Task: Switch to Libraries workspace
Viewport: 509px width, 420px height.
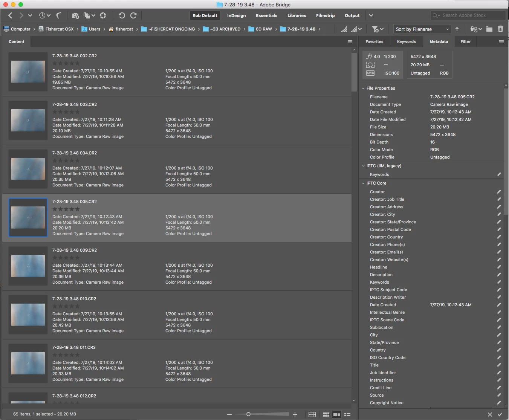Action: point(297,15)
